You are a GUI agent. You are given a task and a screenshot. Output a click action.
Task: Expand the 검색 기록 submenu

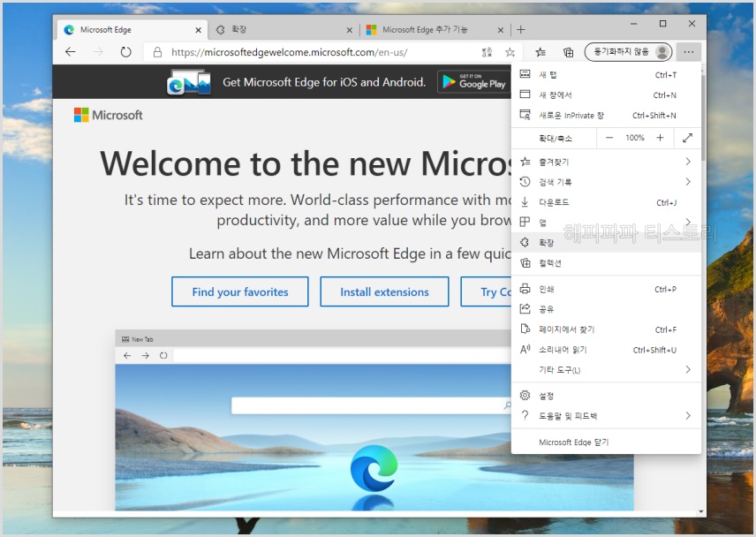606,182
